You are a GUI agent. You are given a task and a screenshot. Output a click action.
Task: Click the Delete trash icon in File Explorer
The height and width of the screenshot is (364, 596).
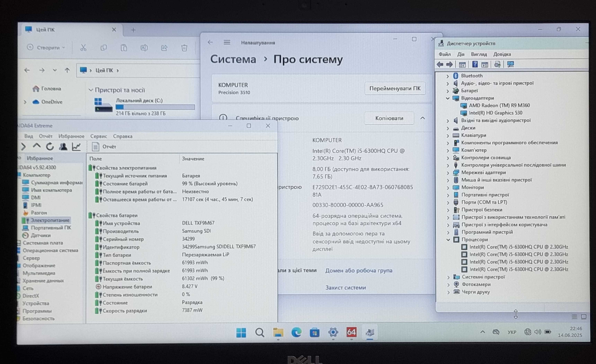pyautogui.click(x=184, y=48)
